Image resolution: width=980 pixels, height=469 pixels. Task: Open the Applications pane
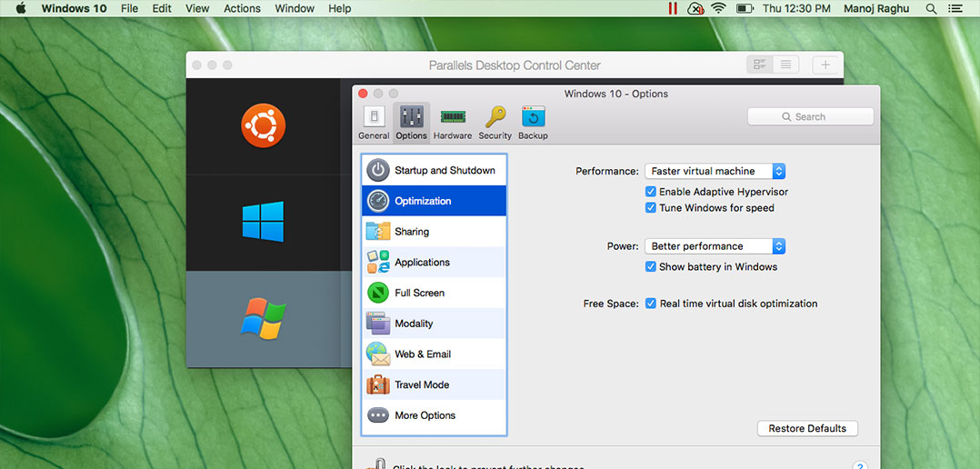[x=435, y=262]
